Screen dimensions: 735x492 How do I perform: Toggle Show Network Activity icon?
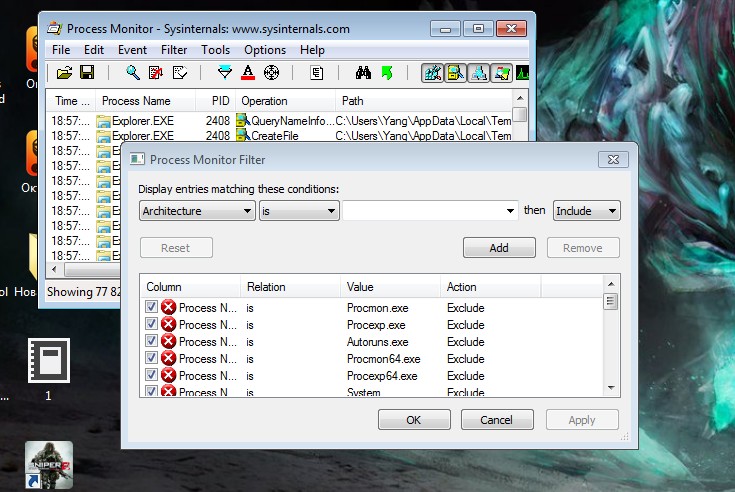coord(479,73)
